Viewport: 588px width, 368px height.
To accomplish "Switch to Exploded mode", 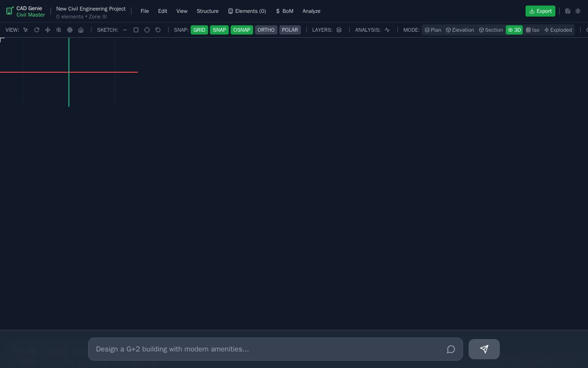I will tap(558, 30).
